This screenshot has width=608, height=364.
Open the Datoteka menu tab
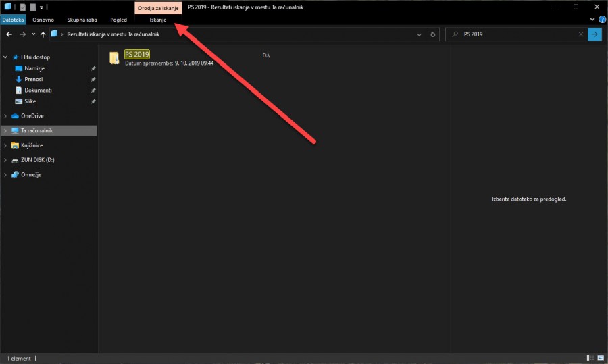click(x=13, y=20)
